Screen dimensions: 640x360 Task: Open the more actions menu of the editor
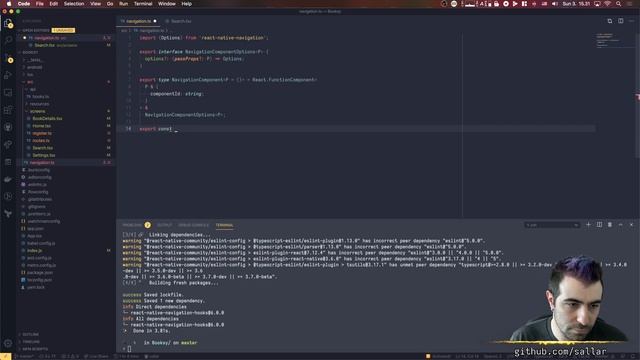point(631,21)
